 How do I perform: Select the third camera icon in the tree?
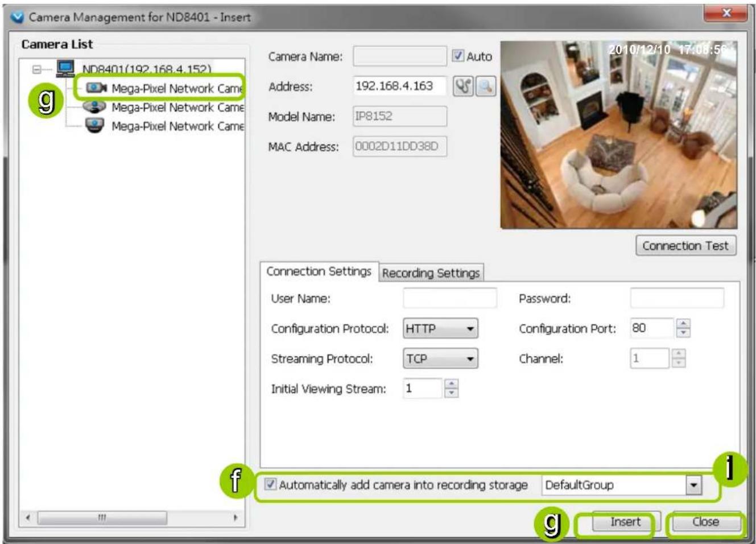[x=94, y=126]
